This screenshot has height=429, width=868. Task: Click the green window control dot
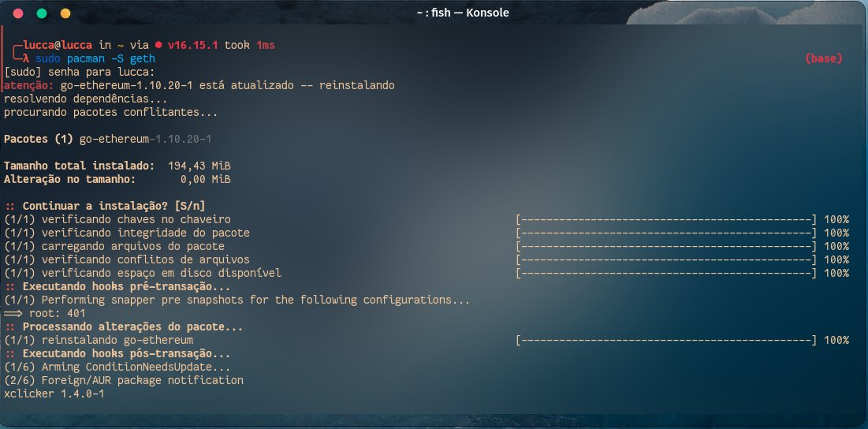42,13
